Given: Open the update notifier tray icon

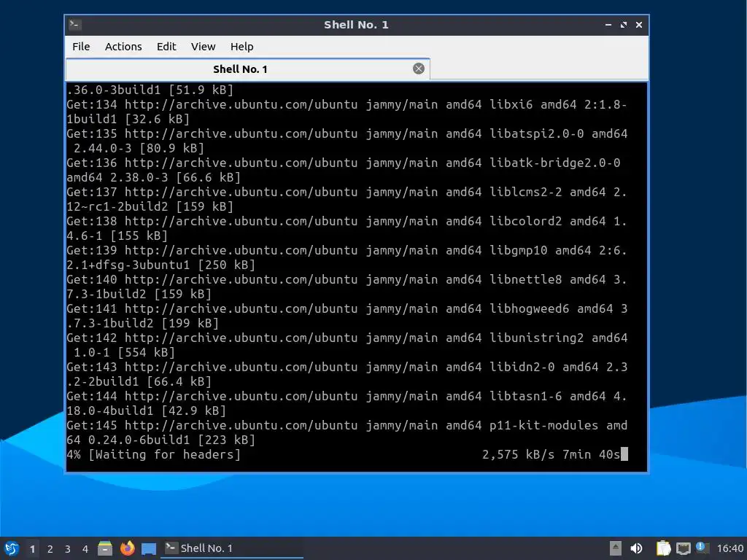Looking at the screenshot, I should coord(702,548).
